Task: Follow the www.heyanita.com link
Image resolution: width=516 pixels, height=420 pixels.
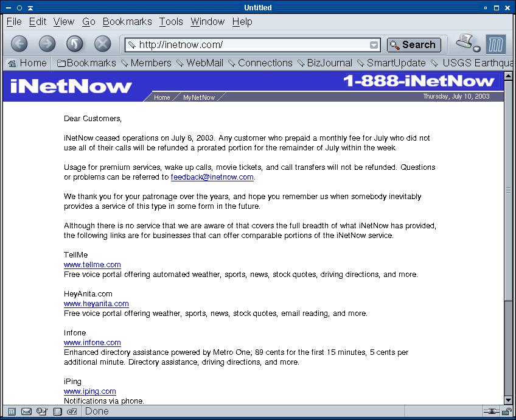Action: tap(96, 304)
